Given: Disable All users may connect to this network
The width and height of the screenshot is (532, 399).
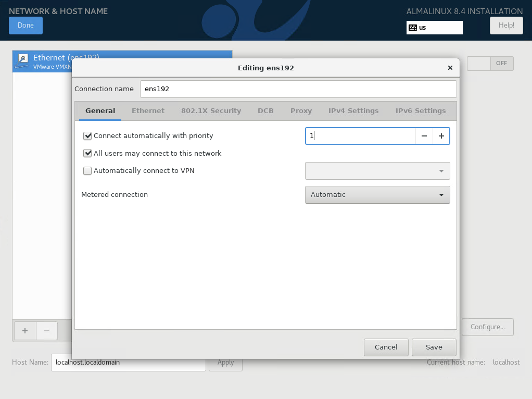Looking at the screenshot, I should pyautogui.click(x=87, y=154).
